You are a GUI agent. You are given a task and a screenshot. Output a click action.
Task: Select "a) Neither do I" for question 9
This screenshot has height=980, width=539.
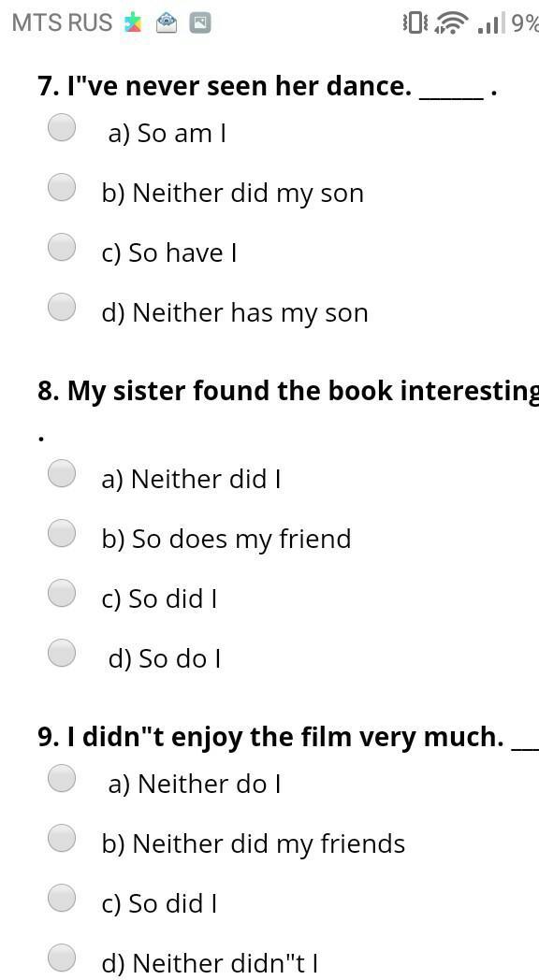point(62,778)
